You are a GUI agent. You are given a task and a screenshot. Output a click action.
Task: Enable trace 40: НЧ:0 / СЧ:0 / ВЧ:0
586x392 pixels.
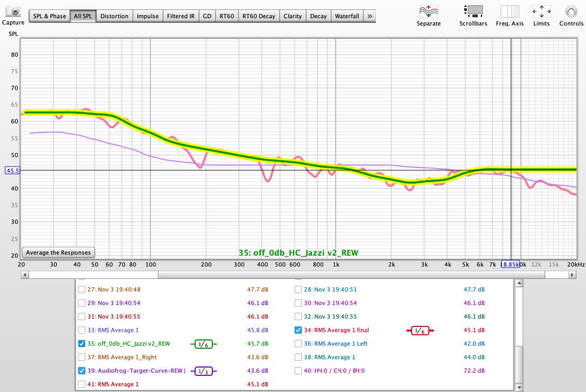pos(298,371)
